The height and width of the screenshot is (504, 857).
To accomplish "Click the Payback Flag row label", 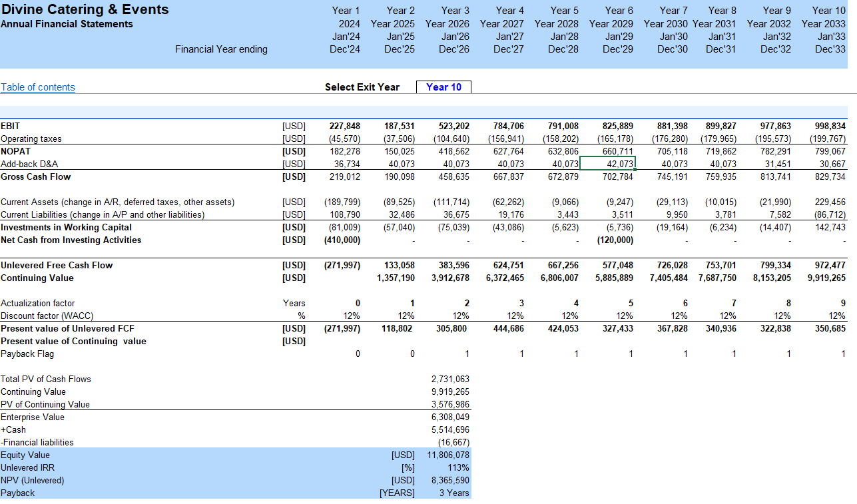I will click(x=27, y=354).
